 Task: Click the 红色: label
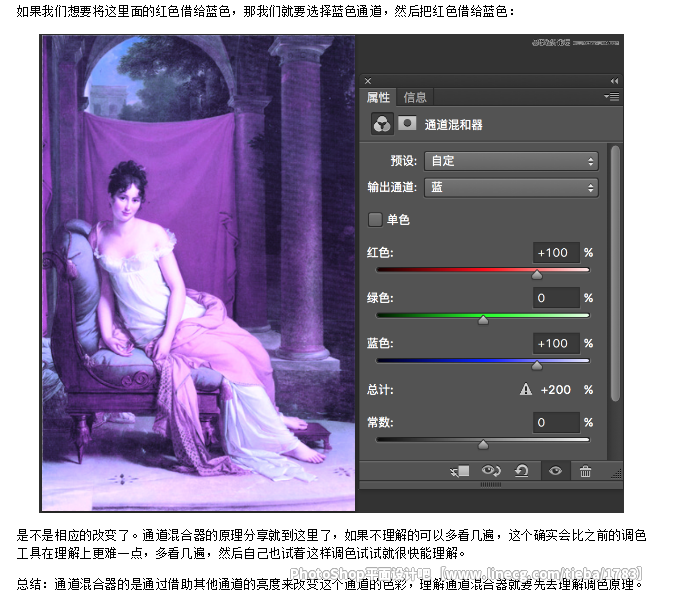[380, 253]
